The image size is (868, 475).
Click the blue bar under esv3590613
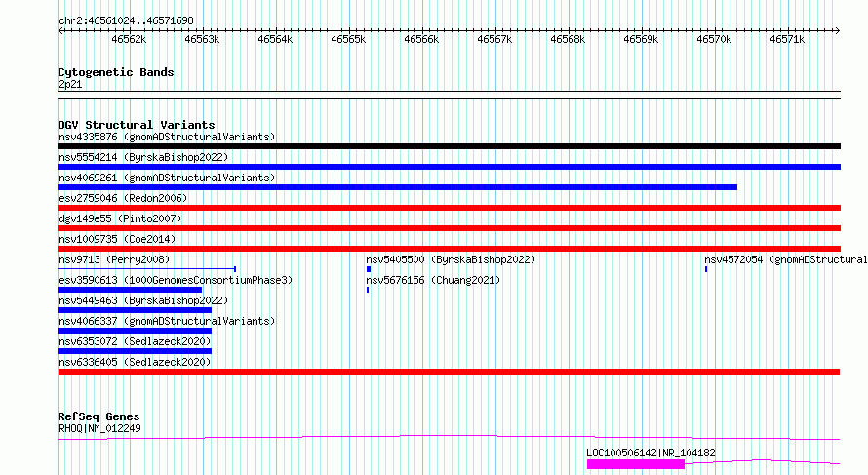pos(130,290)
